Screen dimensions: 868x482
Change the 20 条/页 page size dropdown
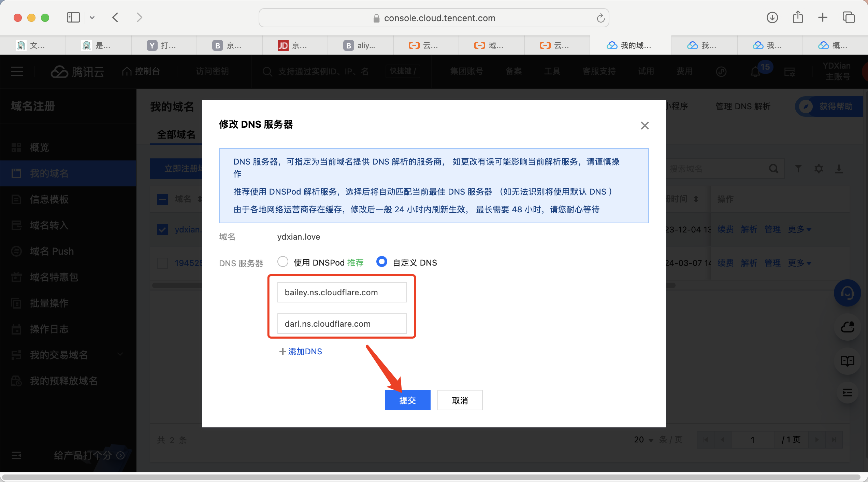pyautogui.click(x=643, y=440)
